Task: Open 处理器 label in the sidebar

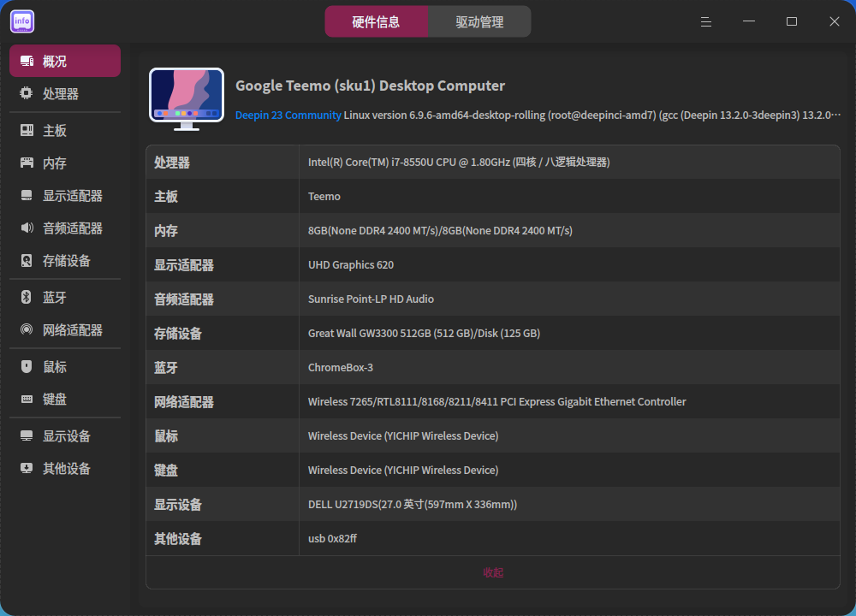Action: click(61, 94)
